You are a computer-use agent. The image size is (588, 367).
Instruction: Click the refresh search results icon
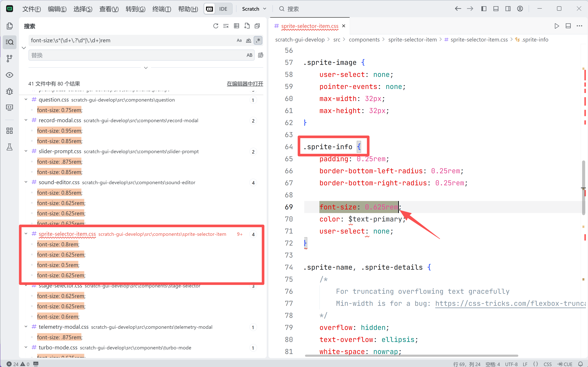click(x=216, y=26)
